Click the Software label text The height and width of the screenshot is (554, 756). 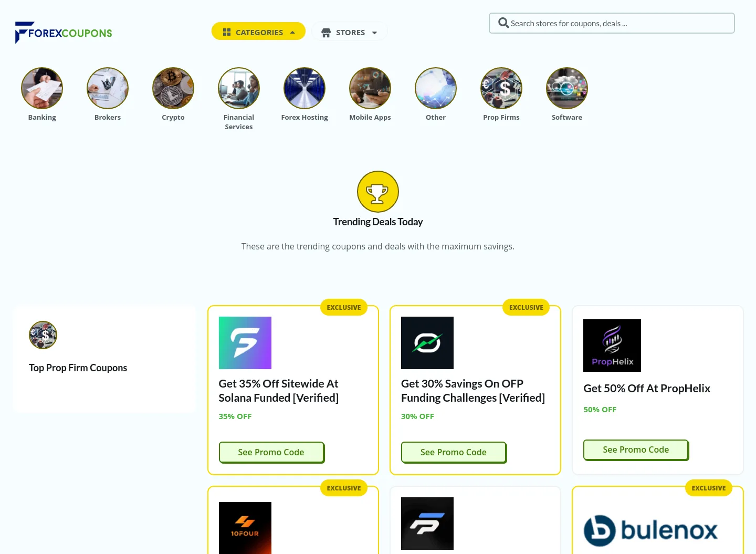coord(567,117)
